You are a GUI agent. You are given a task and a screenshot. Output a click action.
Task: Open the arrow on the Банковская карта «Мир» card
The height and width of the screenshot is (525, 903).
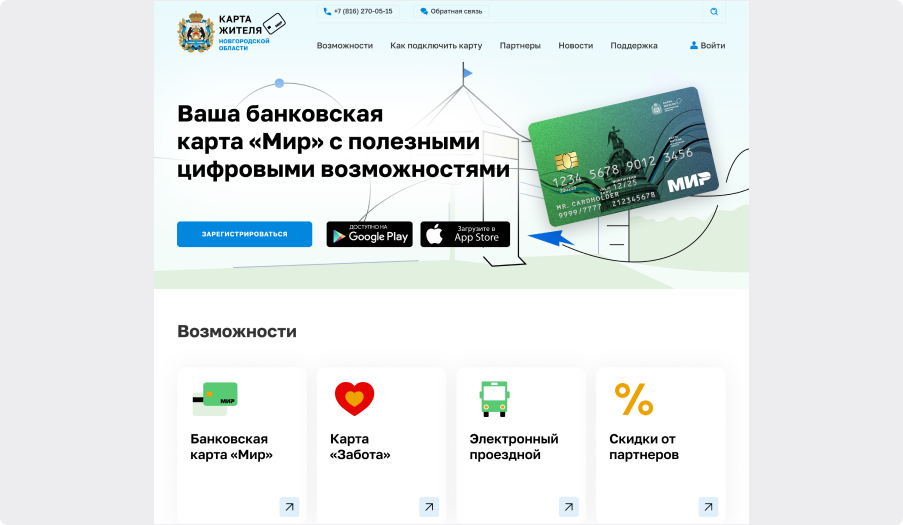click(x=289, y=507)
